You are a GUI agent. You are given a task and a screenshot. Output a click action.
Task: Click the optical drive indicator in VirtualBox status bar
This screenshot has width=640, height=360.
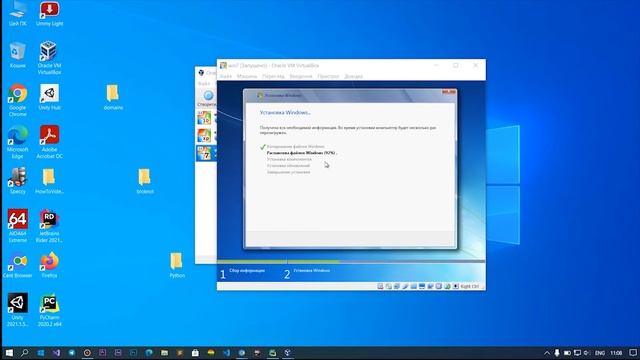pyautogui.click(x=389, y=286)
